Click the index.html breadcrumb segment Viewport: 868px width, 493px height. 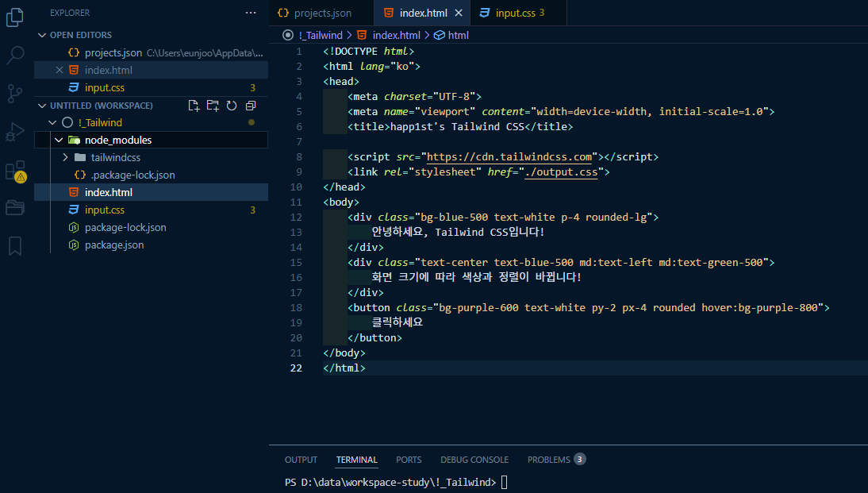397,36
